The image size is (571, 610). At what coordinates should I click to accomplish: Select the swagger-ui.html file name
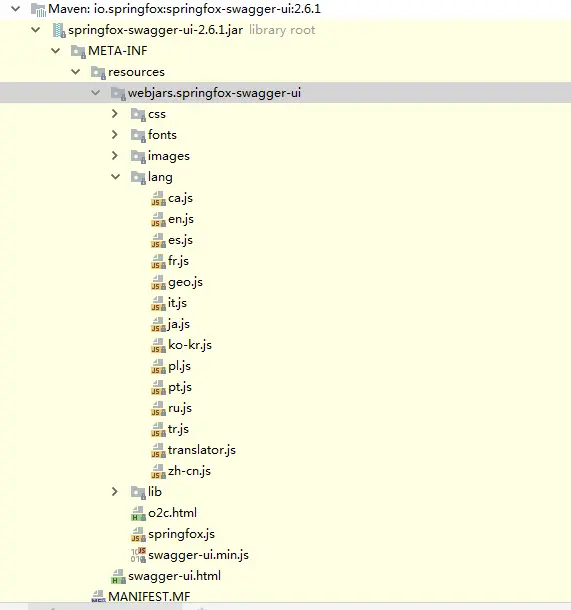click(174, 576)
